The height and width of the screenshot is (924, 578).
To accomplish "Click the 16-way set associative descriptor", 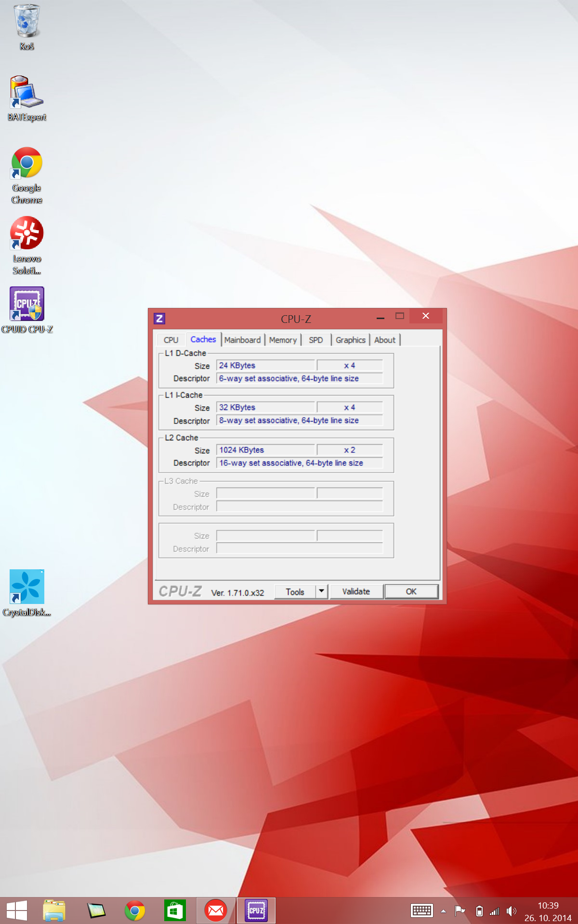I will 300,463.
